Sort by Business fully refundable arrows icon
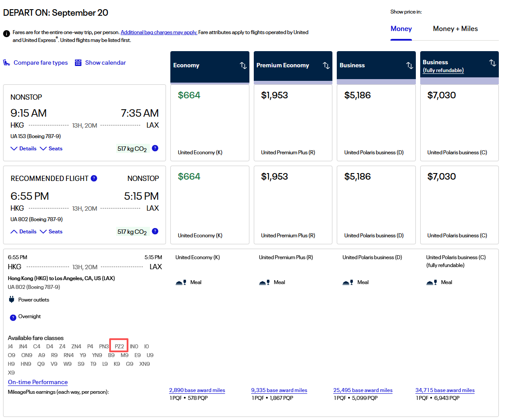 coord(492,63)
